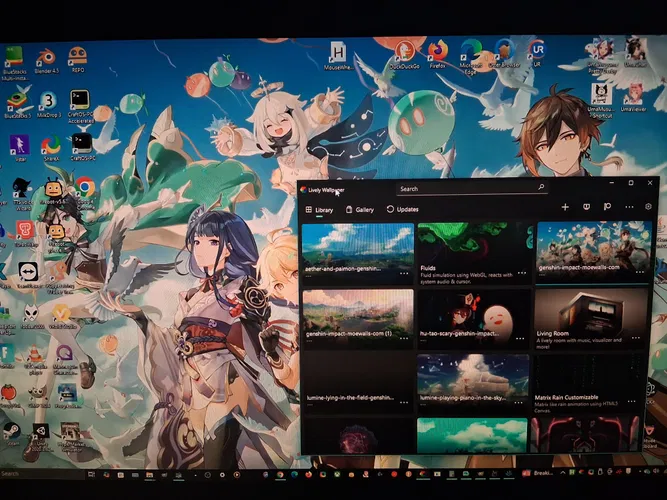The width and height of the screenshot is (667, 500).
Task: Select the TeamViewer desktop icon
Action: point(28,276)
